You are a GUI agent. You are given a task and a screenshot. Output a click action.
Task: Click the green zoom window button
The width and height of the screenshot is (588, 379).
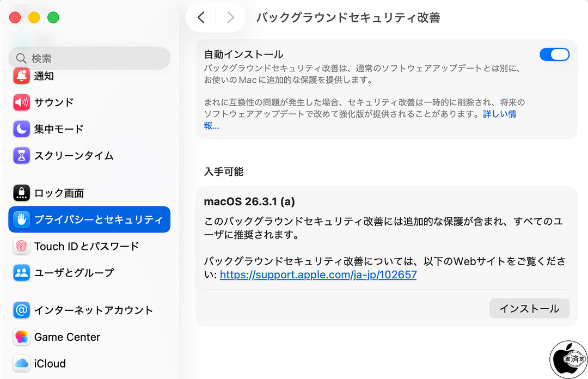pyautogui.click(x=53, y=17)
